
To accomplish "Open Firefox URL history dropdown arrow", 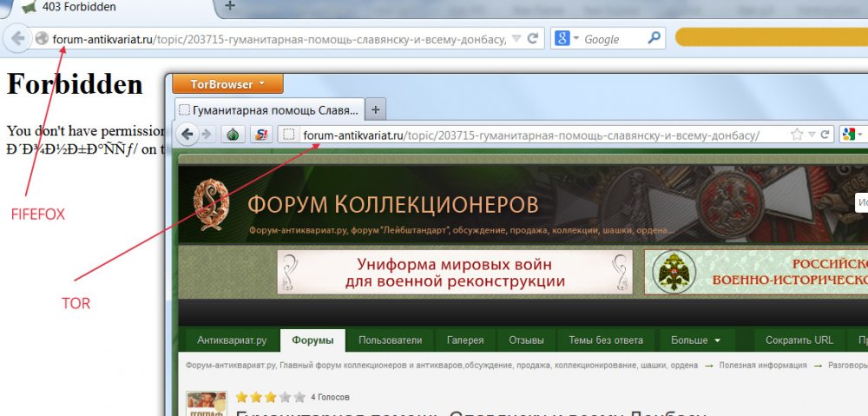I will [x=516, y=39].
